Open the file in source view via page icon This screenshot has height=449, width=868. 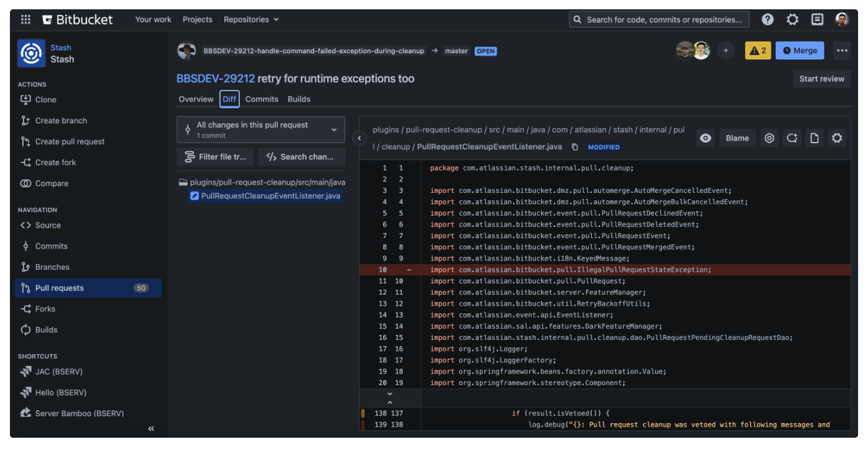click(814, 138)
